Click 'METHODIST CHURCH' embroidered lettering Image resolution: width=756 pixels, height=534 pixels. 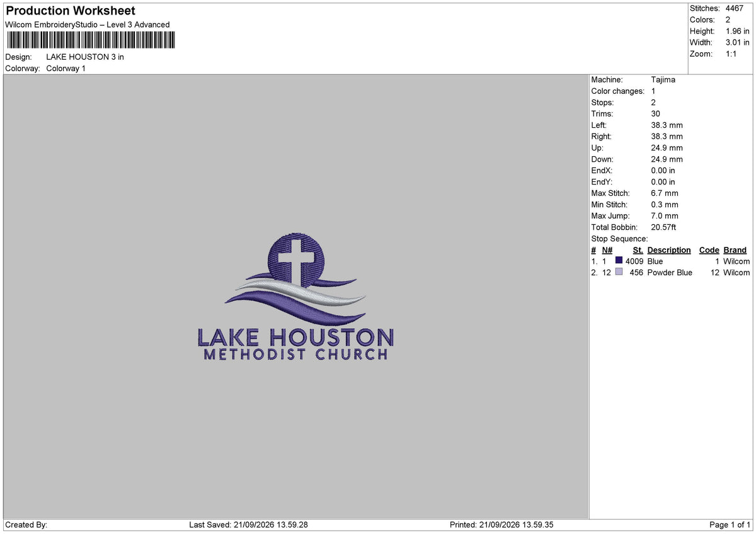click(295, 355)
